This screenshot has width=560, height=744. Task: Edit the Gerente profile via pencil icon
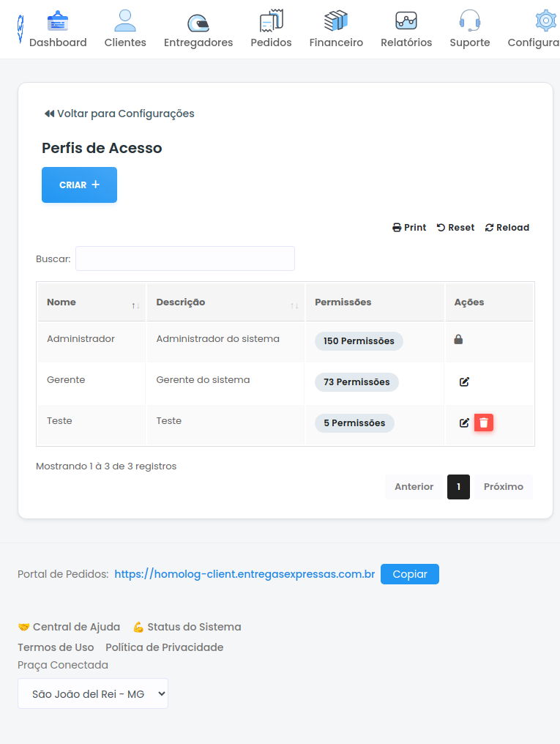point(463,381)
